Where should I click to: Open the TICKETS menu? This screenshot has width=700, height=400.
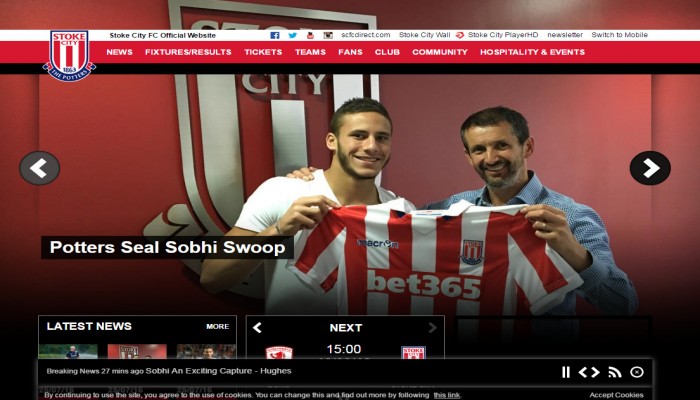point(263,52)
